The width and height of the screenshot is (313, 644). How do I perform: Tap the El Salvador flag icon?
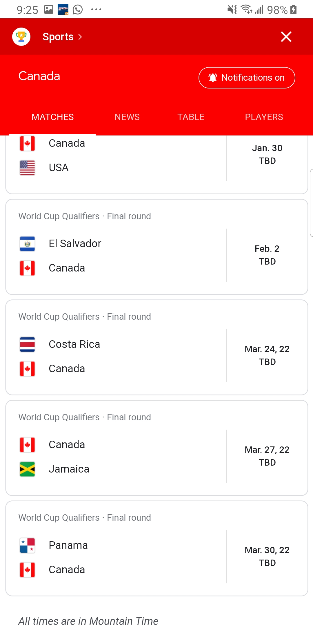[28, 244]
